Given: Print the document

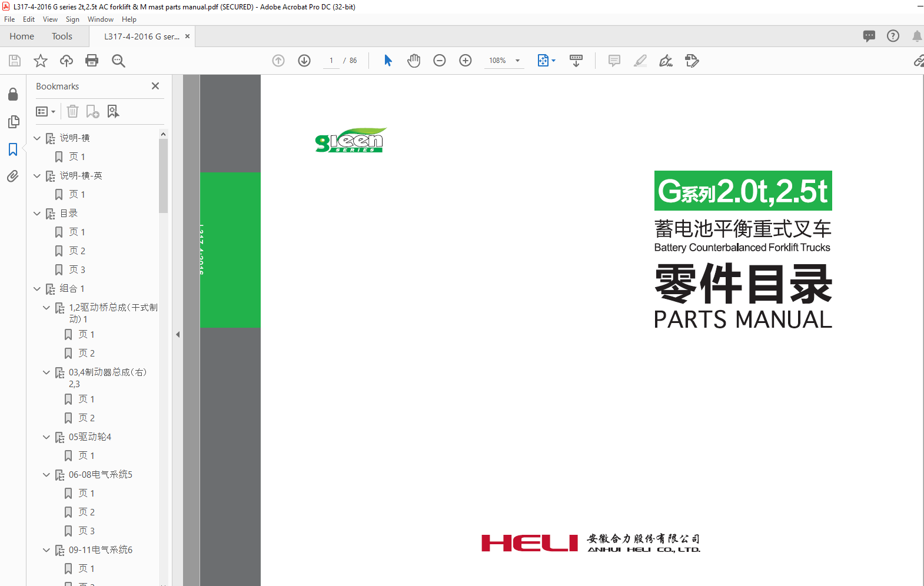Looking at the screenshot, I should click(92, 61).
